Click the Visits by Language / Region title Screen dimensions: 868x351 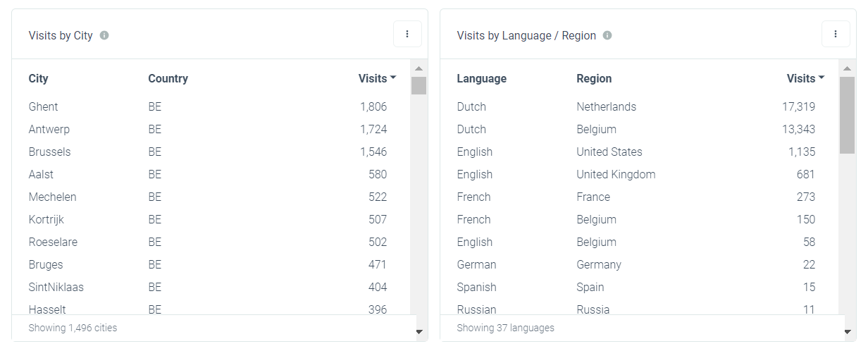526,35
